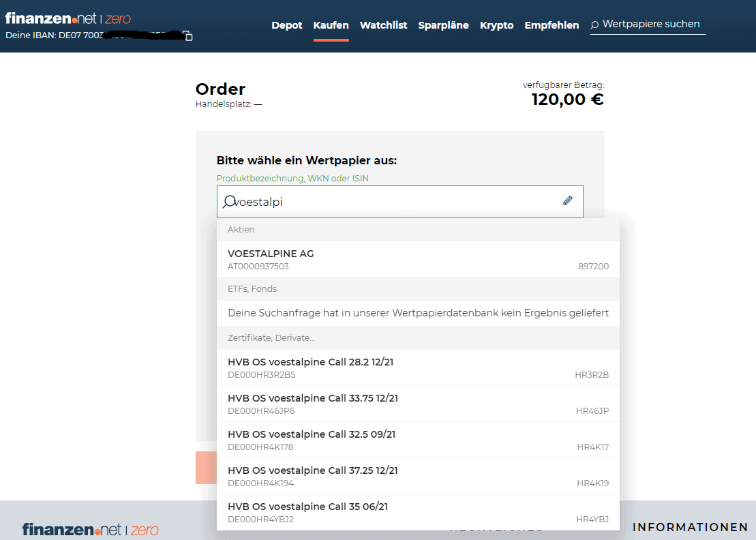Click the ISIN DE000HR46JP6

(x=261, y=410)
